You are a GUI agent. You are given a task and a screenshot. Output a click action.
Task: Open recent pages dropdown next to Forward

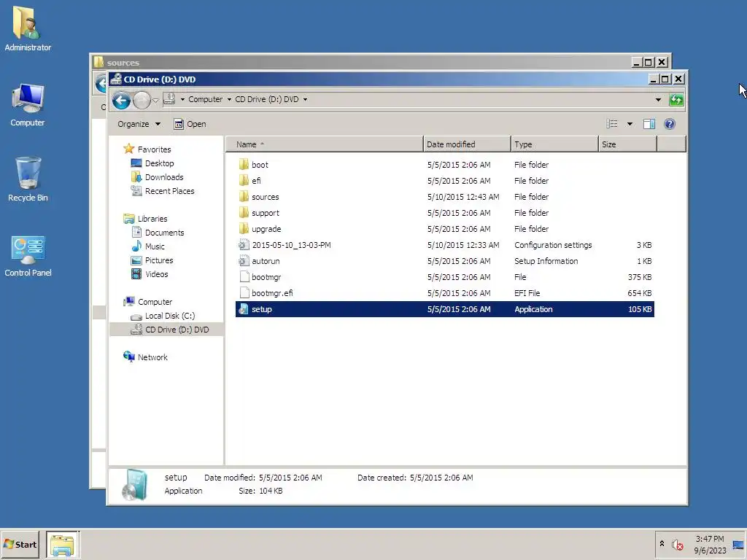tap(155, 101)
